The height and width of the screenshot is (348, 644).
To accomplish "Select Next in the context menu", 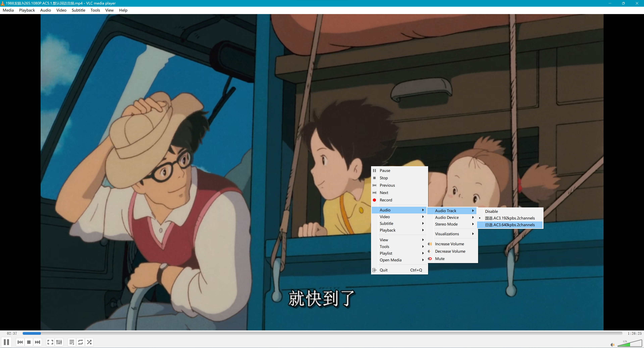I will (399, 193).
